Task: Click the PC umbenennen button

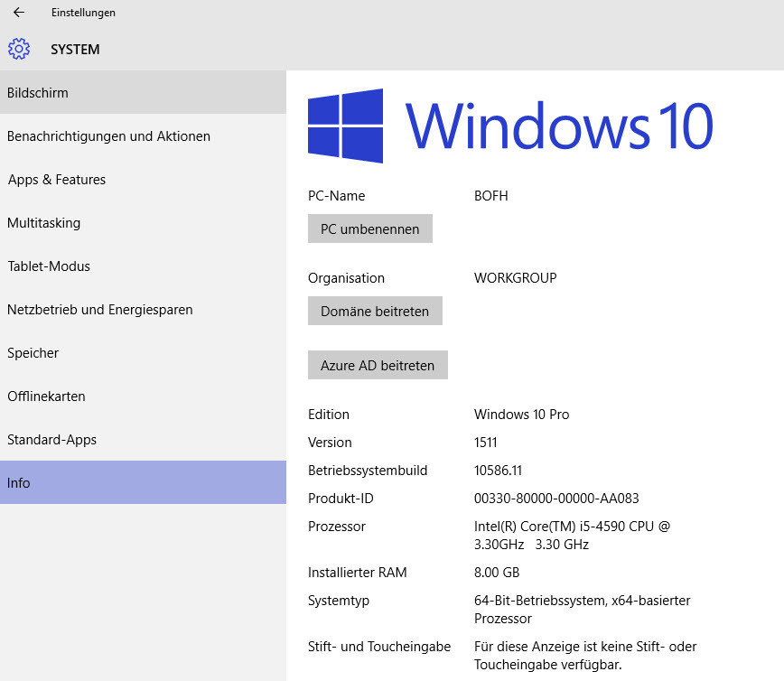Action: tap(370, 229)
